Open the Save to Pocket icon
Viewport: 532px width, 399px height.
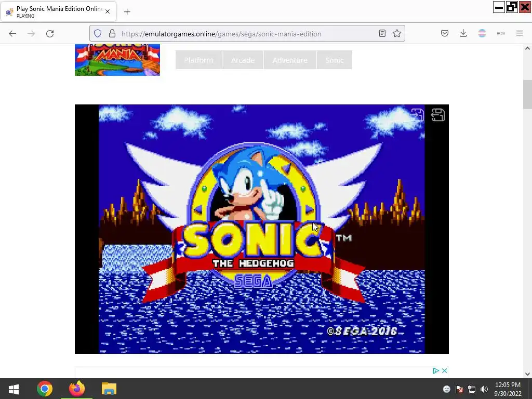point(445,33)
